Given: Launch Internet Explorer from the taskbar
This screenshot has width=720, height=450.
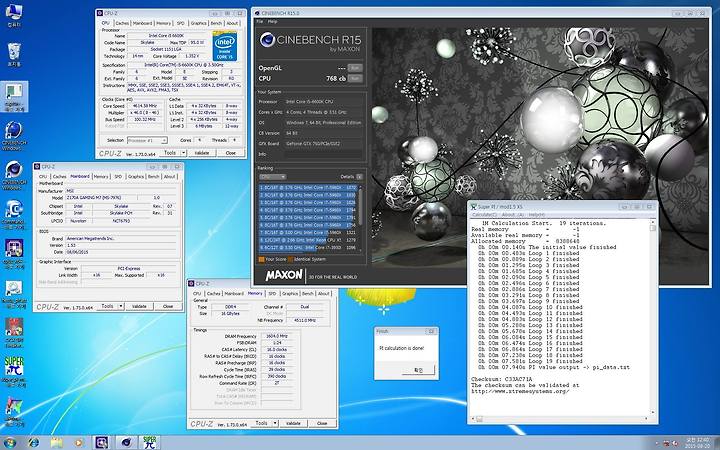Looking at the screenshot, I should [x=34, y=443].
